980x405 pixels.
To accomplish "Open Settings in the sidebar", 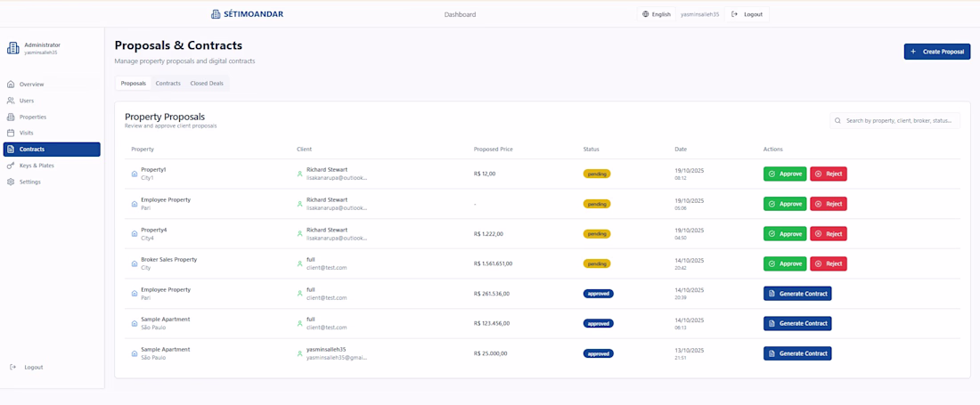I will [52, 182].
